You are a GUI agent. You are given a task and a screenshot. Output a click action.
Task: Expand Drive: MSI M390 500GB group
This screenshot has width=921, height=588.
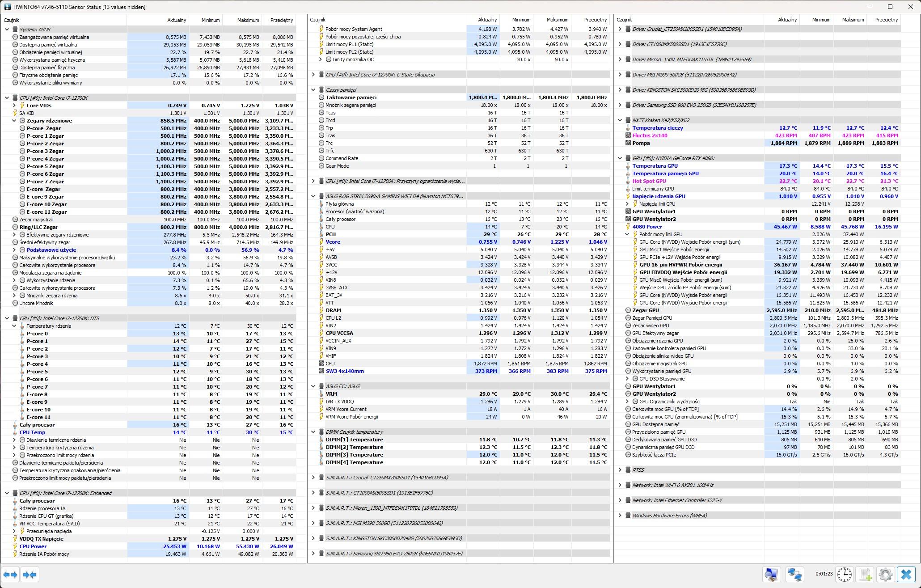(x=620, y=75)
